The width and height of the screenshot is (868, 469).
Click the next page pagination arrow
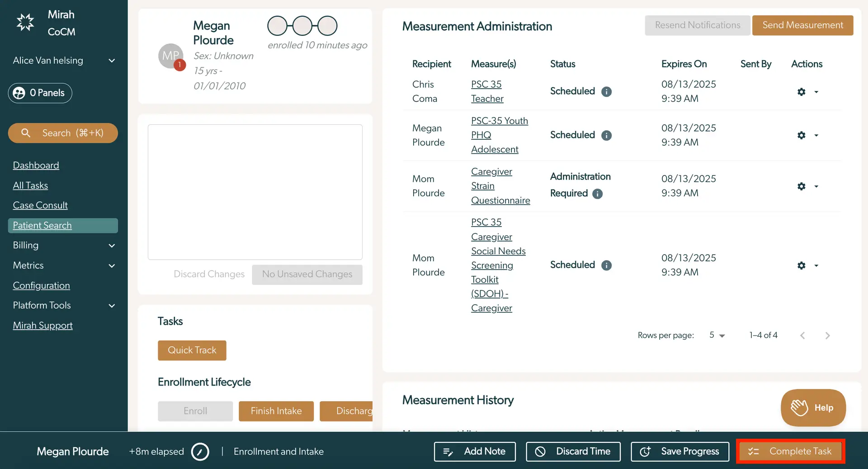click(x=828, y=335)
